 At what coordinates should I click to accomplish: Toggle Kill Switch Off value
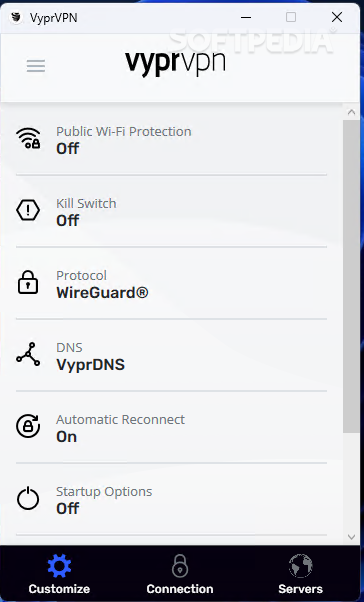(68, 220)
